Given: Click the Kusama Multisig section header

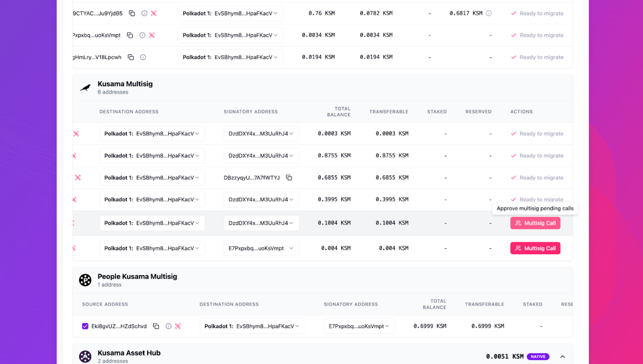Looking at the screenshot, I should (125, 84).
